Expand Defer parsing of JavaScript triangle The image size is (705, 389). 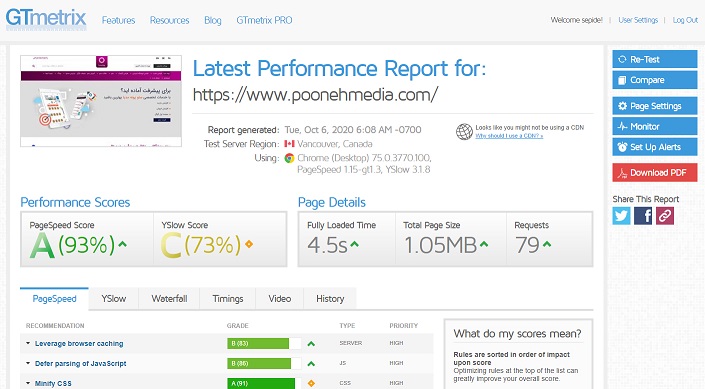click(x=28, y=363)
